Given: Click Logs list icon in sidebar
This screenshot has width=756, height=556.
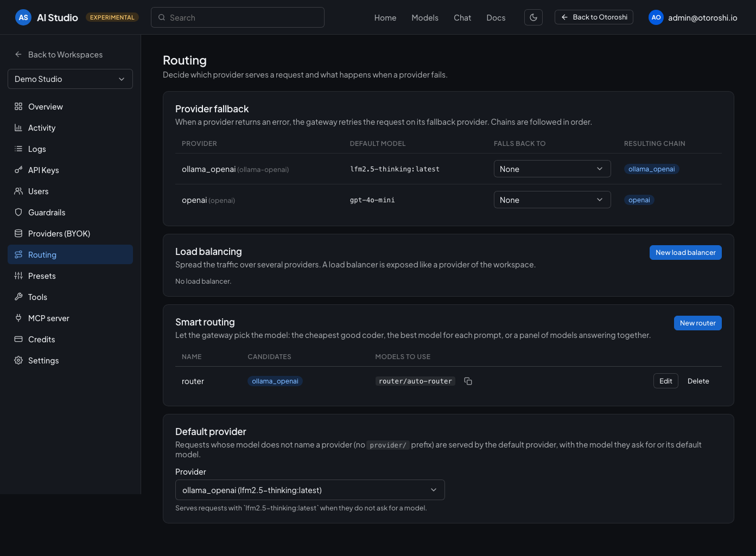Looking at the screenshot, I should 18,149.
